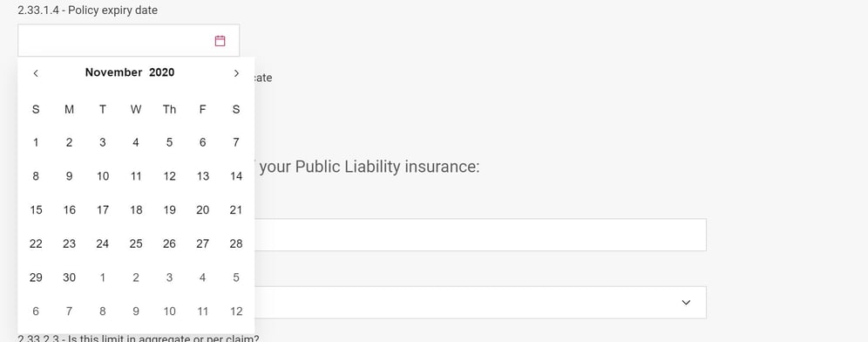This screenshot has width=868, height=342.
Task: Select November 24 as the date
Action: pos(103,244)
